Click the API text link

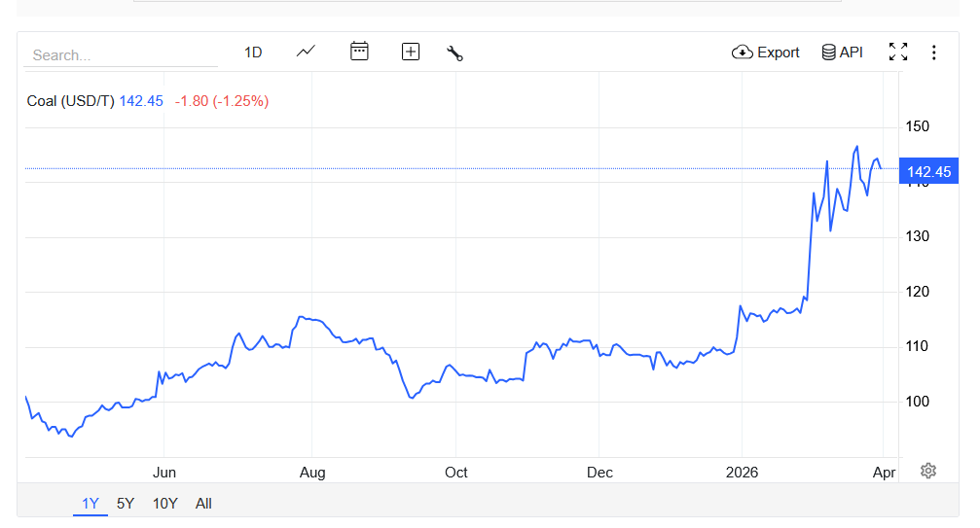tap(852, 53)
